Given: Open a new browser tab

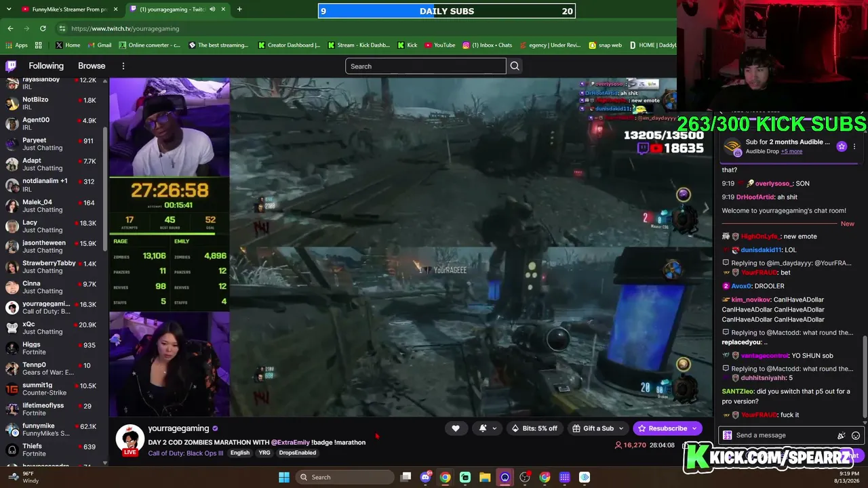Looking at the screenshot, I should [x=239, y=9].
